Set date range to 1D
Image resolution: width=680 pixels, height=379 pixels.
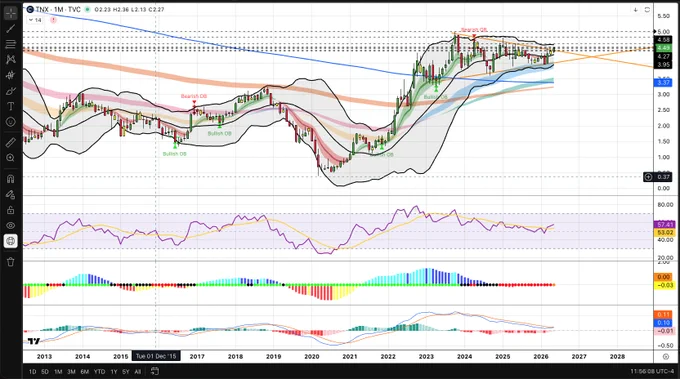tap(33, 372)
